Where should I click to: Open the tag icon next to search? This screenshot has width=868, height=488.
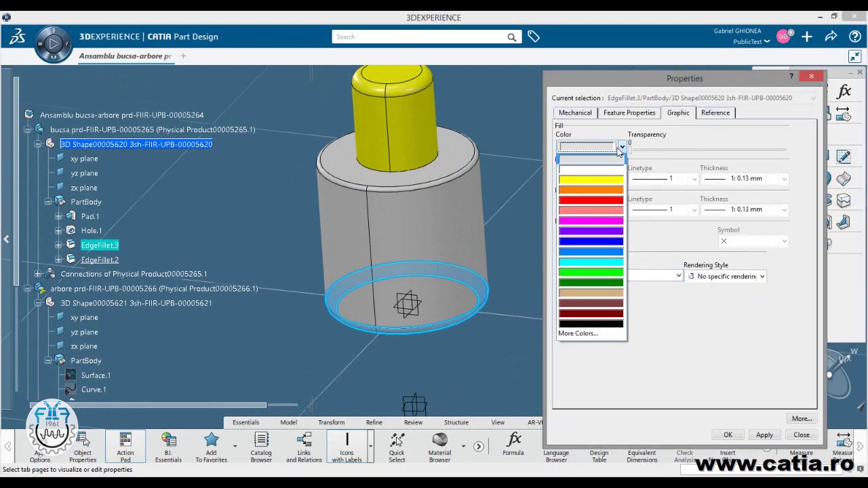pos(534,37)
